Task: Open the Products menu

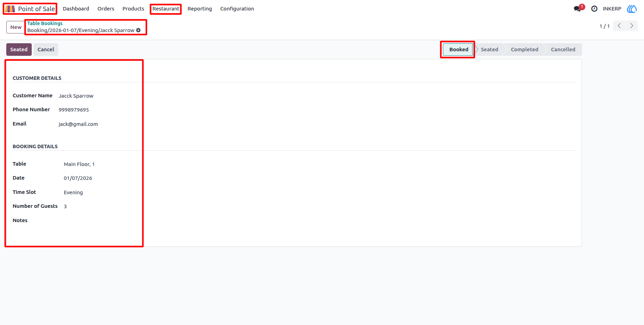Action: point(133,9)
